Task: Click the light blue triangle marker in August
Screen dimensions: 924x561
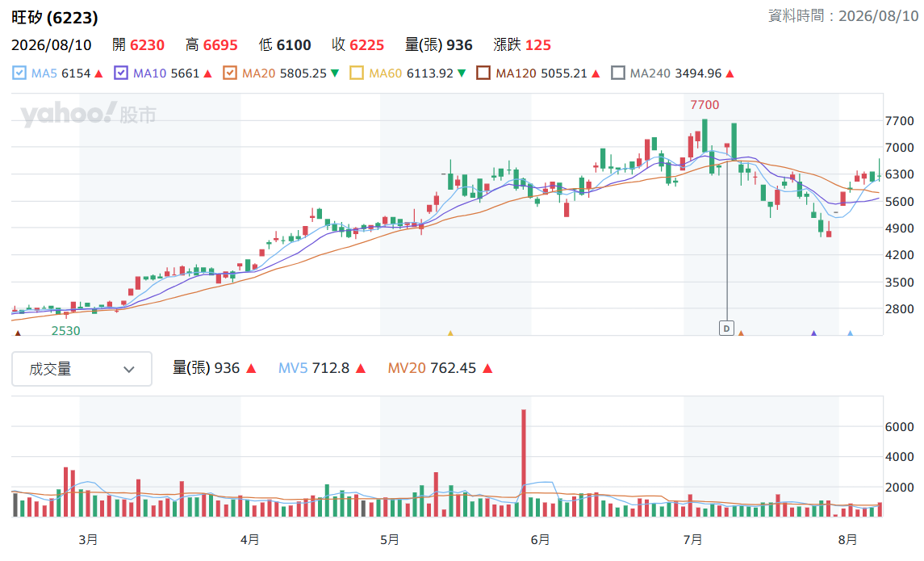Action: pos(850,333)
